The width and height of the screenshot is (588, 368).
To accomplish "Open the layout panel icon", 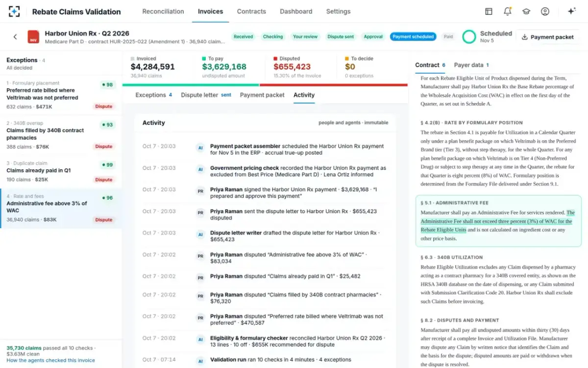I will point(489,11).
